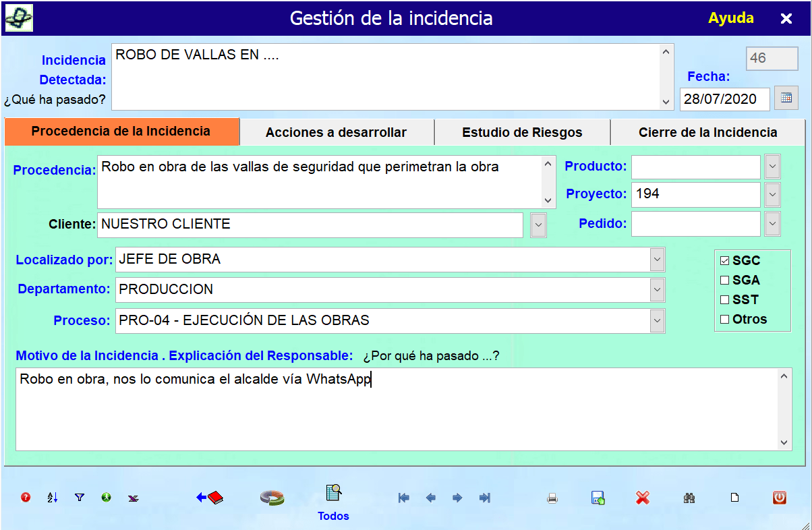This screenshot has width=812, height=530.
Task: Expand the Proyecto dropdown
Action: click(x=773, y=195)
